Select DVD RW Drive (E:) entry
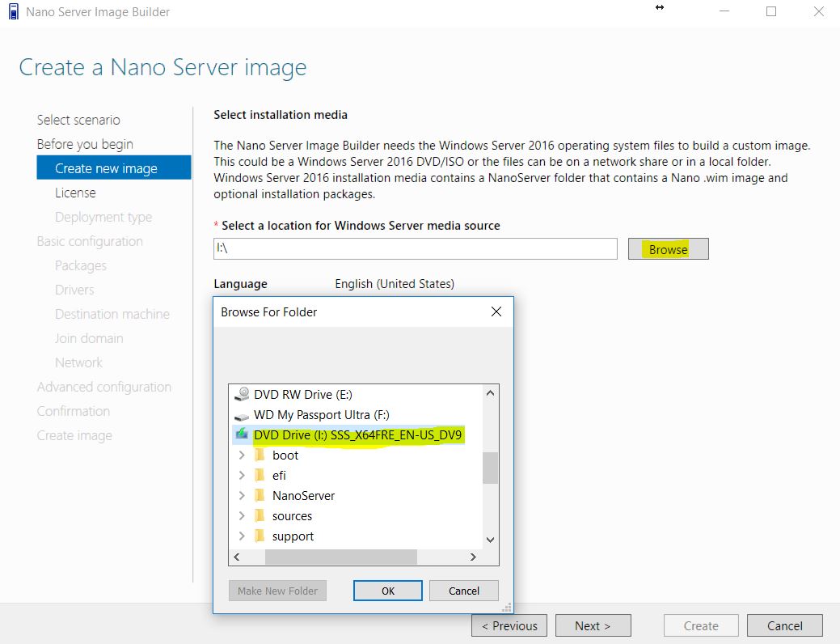 pyautogui.click(x=303, y=395)
